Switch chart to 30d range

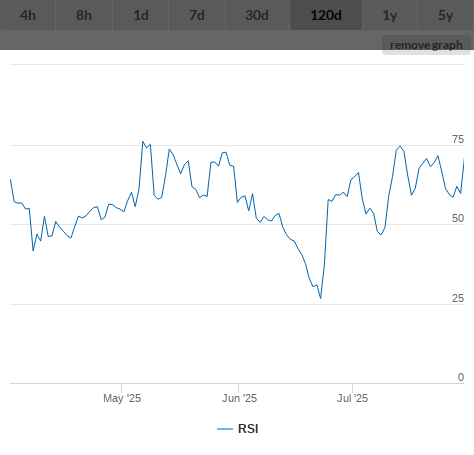[x=257, y=15]
